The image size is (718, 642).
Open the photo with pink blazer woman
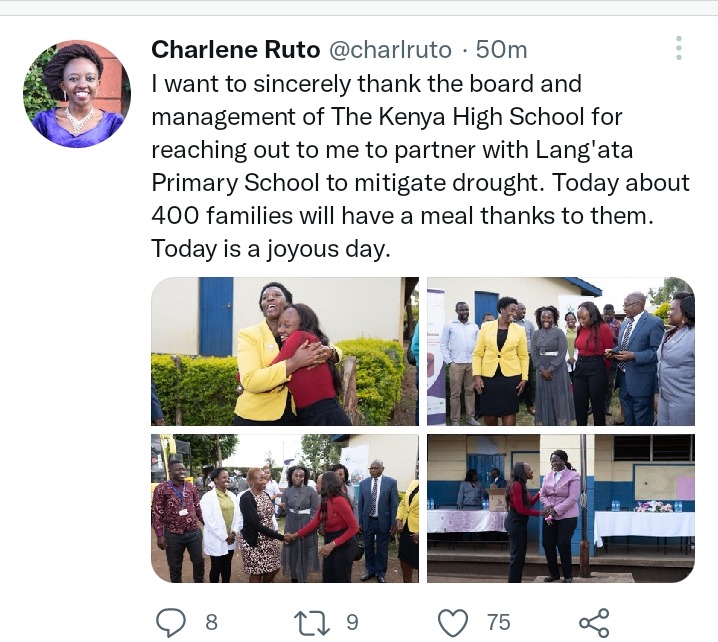point(561,508)
